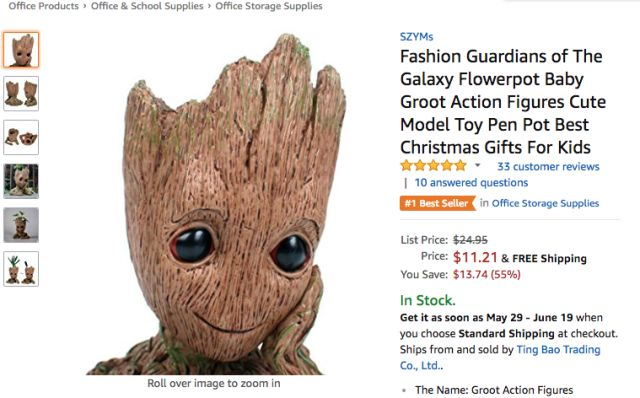Open third thumbnail of Groot lying down
Viewport: 640px width, 398px height.
click(x=21, y=137)
